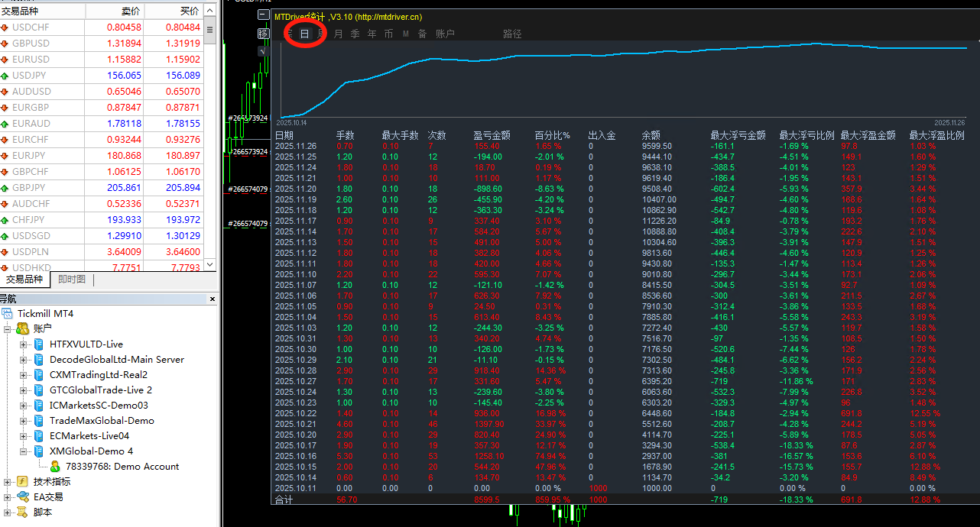
Task: Expand the 技术指标 indicators tree node
Action: click(8, 482)
